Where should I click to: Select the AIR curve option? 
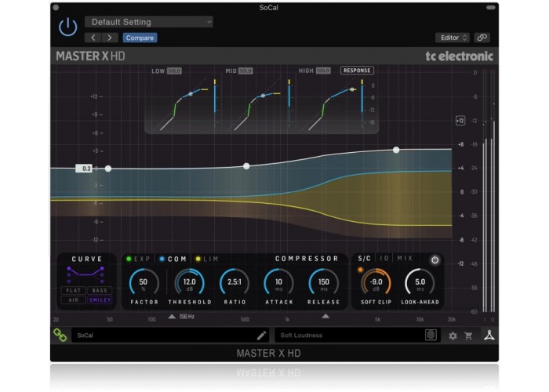73,300
